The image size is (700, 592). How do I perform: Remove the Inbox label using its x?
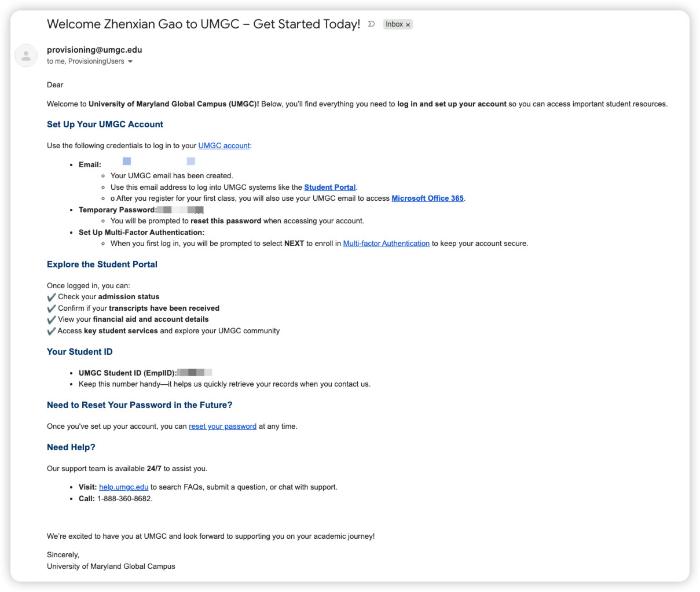click(x=408, y=25)
